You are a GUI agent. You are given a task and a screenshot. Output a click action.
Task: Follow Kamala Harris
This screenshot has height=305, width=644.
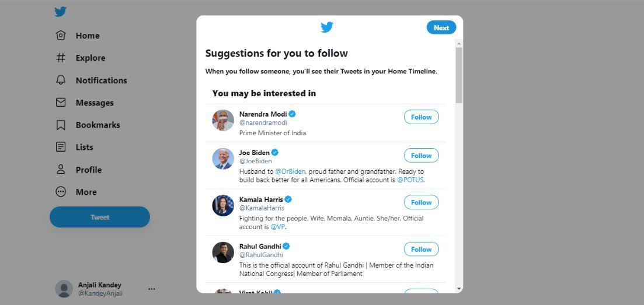point(421,202)
